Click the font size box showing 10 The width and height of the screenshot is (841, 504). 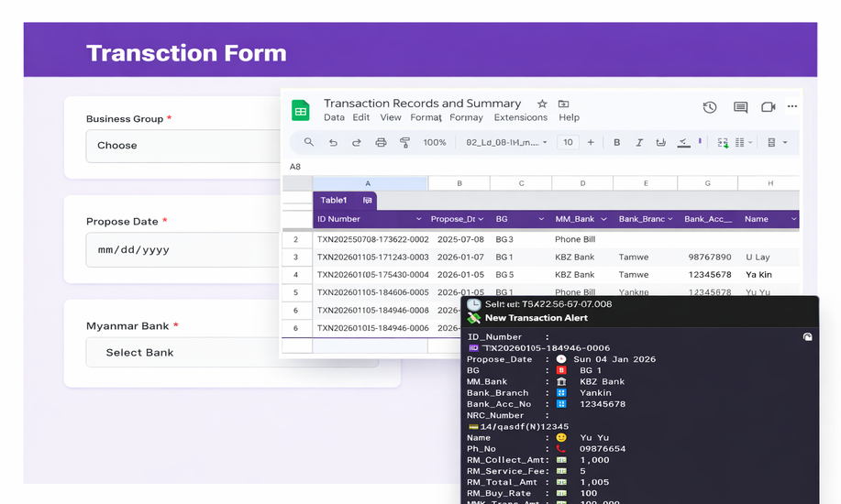568,142
